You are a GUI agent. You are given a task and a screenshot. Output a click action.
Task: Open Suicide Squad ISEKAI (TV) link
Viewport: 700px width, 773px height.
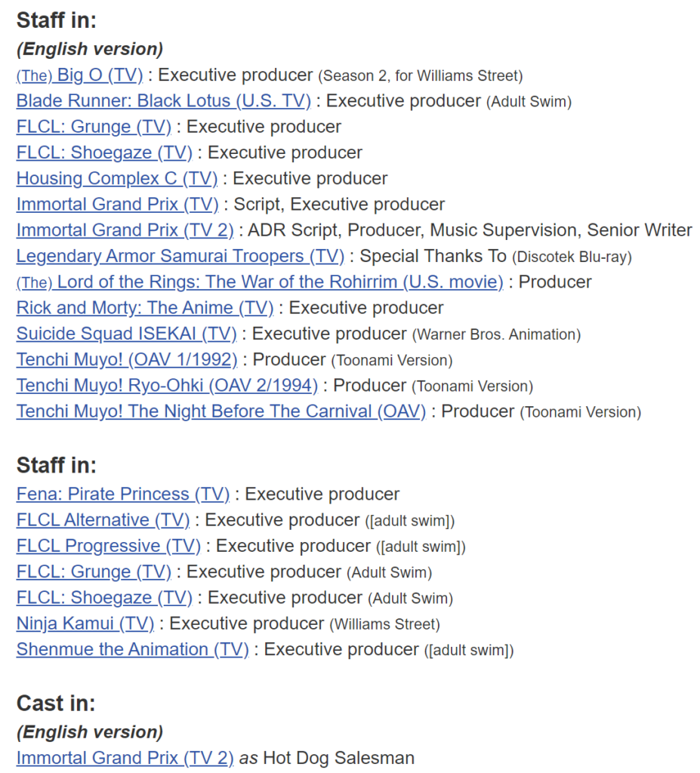tap(126, 334)
